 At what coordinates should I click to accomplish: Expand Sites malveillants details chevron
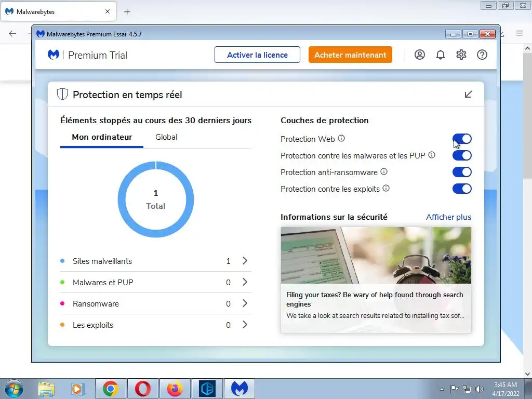tap(245, 261)
